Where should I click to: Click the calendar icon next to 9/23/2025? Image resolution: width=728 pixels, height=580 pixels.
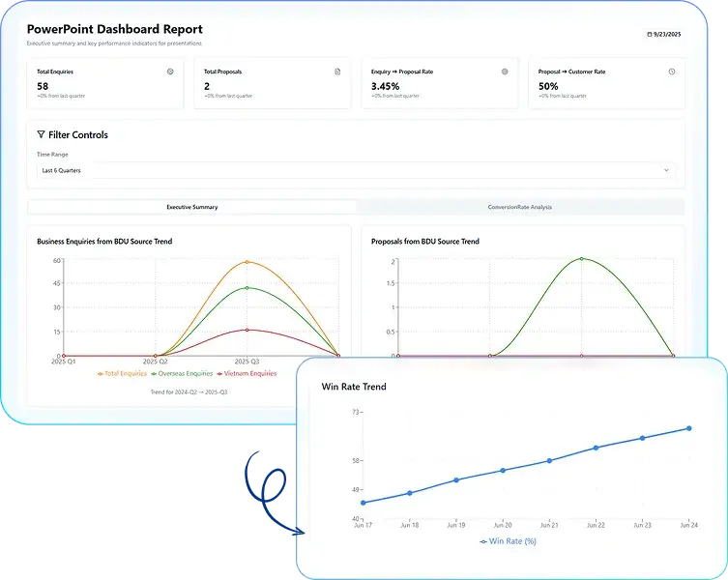click(649, 34)
